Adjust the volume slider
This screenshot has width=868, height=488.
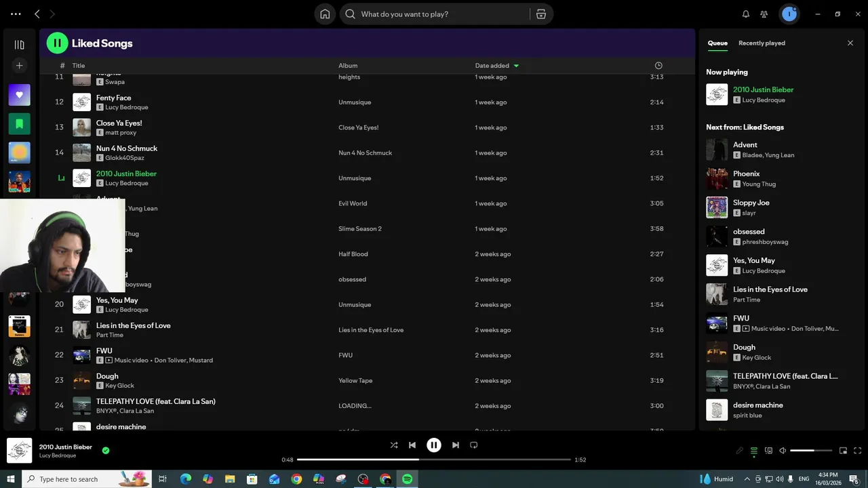[811, 451]
